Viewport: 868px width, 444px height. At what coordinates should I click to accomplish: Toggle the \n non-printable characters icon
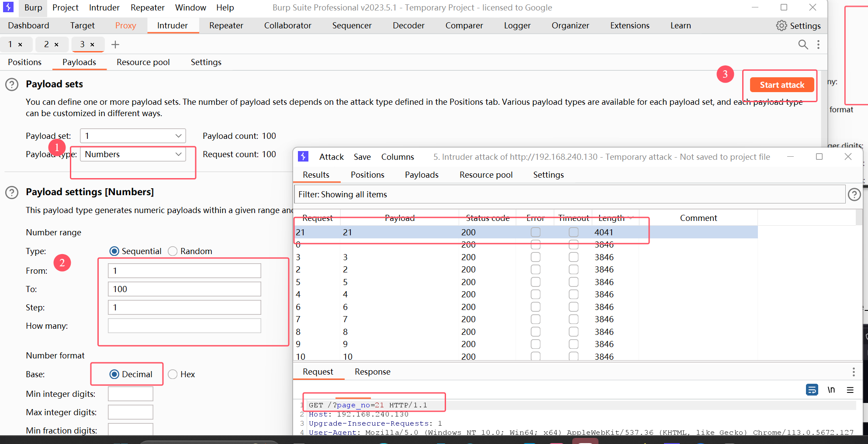tap(831, 389)
